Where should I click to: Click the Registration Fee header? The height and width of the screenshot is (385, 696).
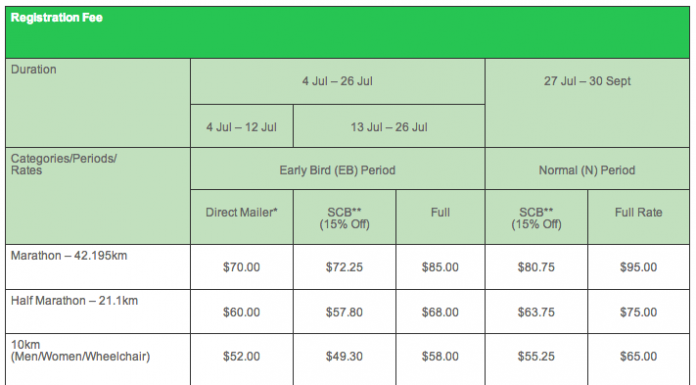point(56,18)
